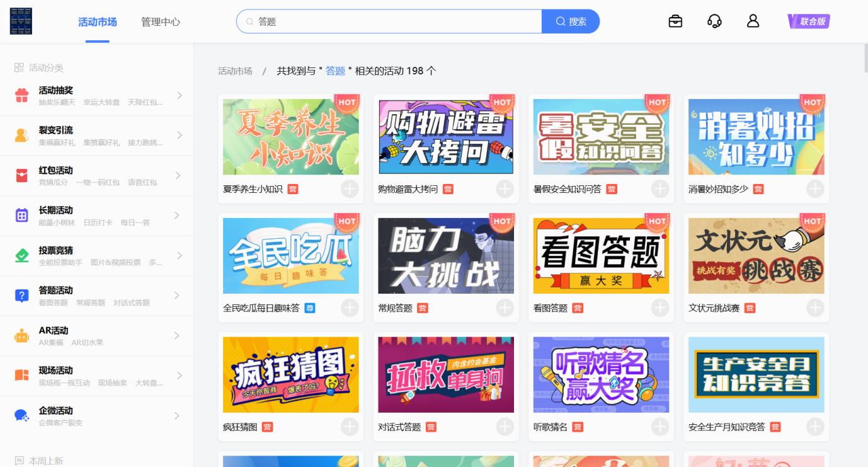Add 夏季养生小知识 using its plus button

pos(350,189)
